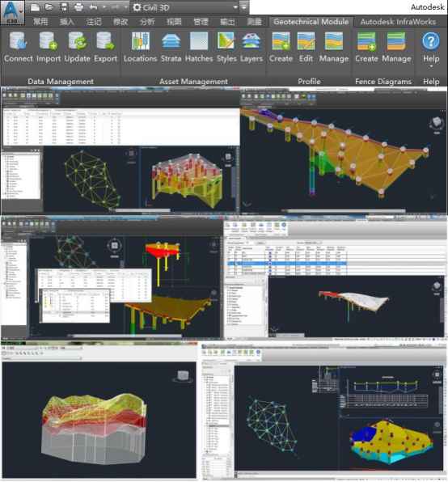Click the Print icon in quick access toolbar
This screenshot has width=448, height=482.
click(x=78, y=7)
